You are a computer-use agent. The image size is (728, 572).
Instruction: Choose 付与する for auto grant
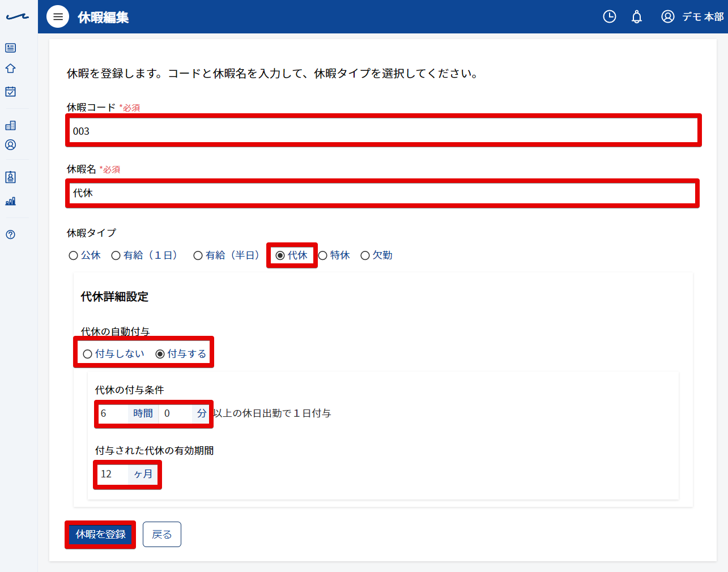181,354
